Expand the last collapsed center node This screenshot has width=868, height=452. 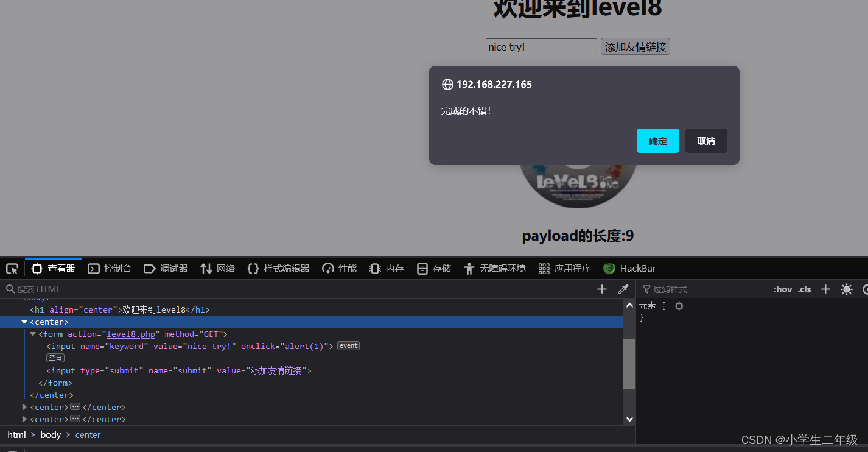[x=24, y=419]
